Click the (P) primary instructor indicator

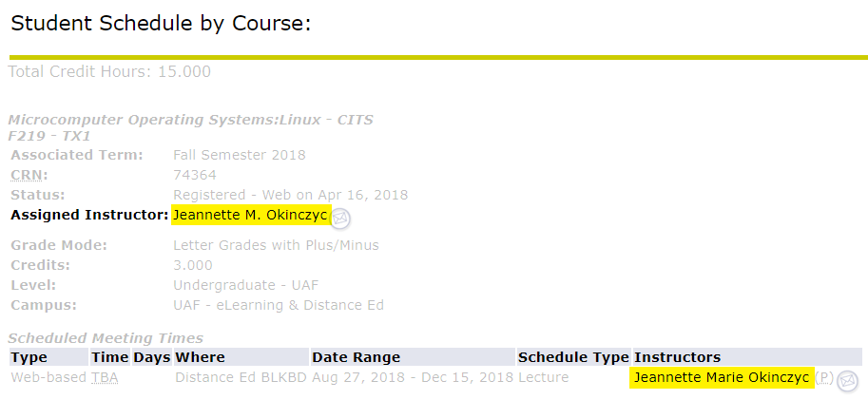tap(825, 378)
